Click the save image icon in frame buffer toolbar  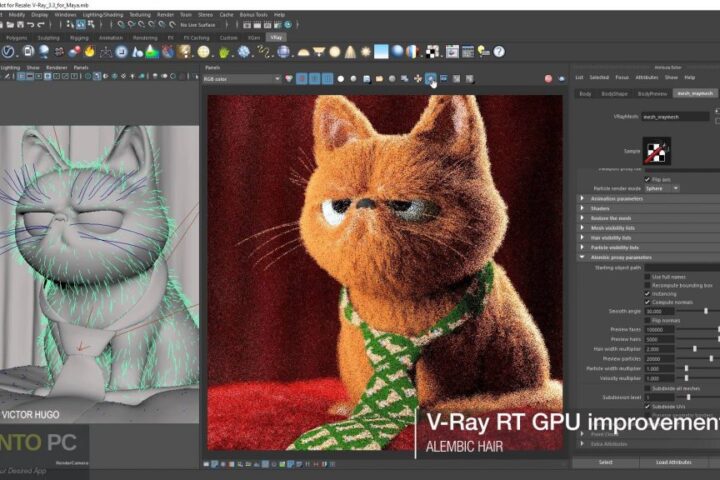coord(366,79)
